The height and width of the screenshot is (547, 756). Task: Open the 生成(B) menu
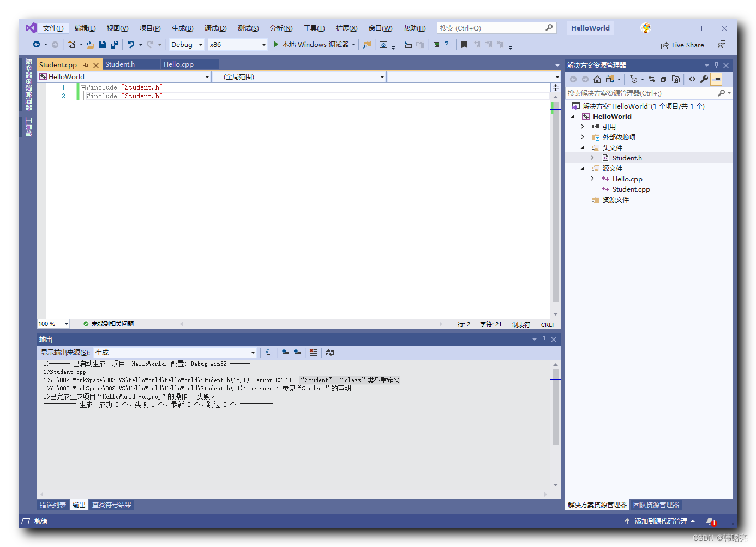(x=183, y=28)
